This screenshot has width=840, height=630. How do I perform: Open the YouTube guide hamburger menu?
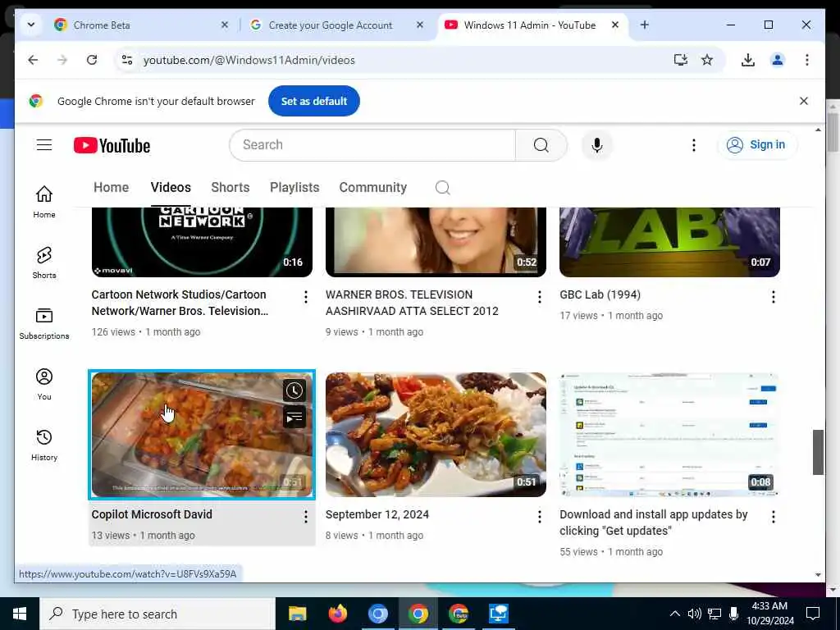(44, 145)
